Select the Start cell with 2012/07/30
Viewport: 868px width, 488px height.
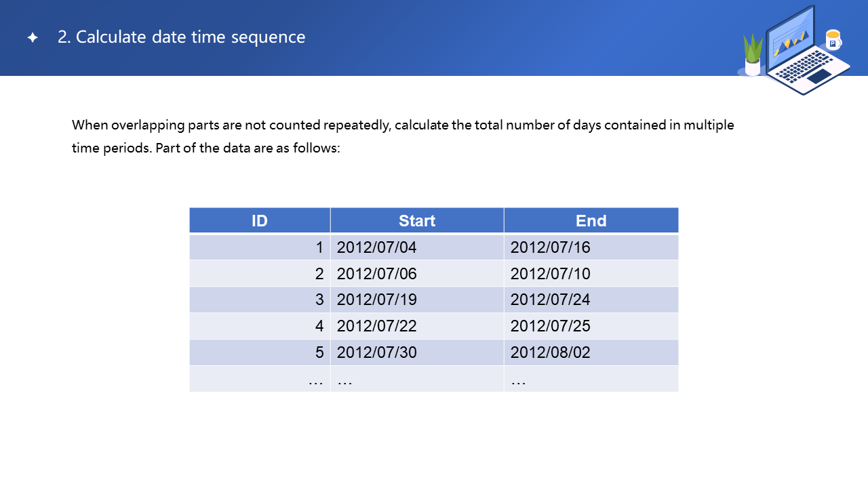(x=377, y=352)
